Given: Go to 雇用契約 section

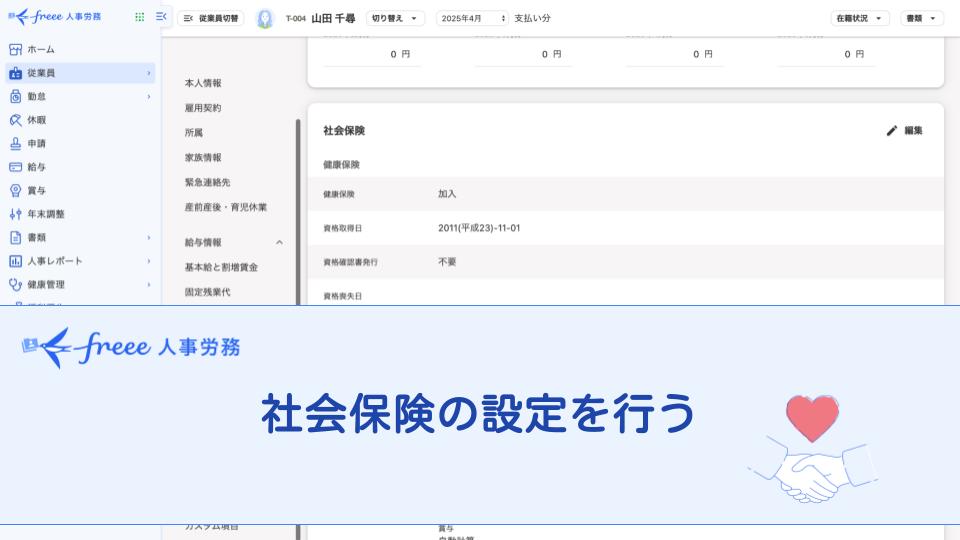Looking at the screenshot, I should pyautogui.click(x=203, y=108).
